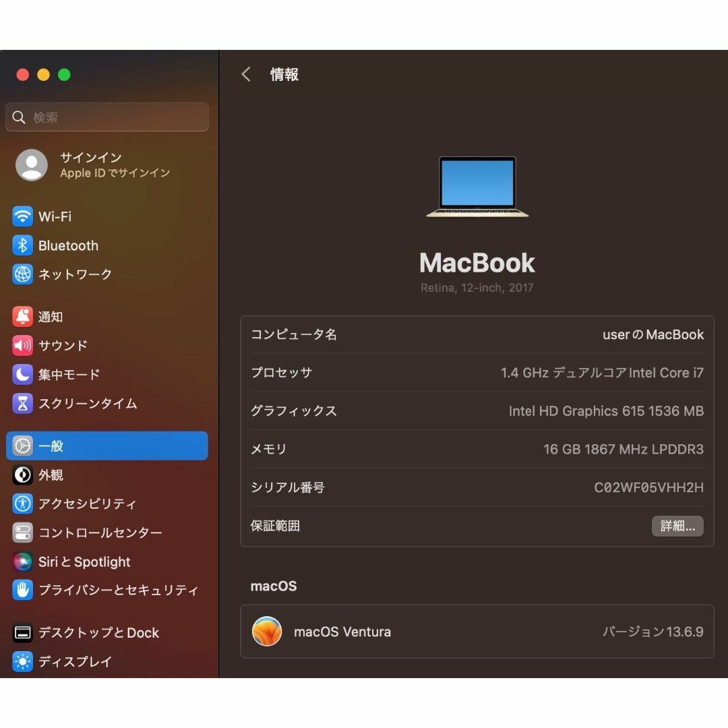The width and height of the screenshot is (728, 728).
Task: Click the memory value 16 GB 1867 MHz LPDDR3
Action: [623, 449]
